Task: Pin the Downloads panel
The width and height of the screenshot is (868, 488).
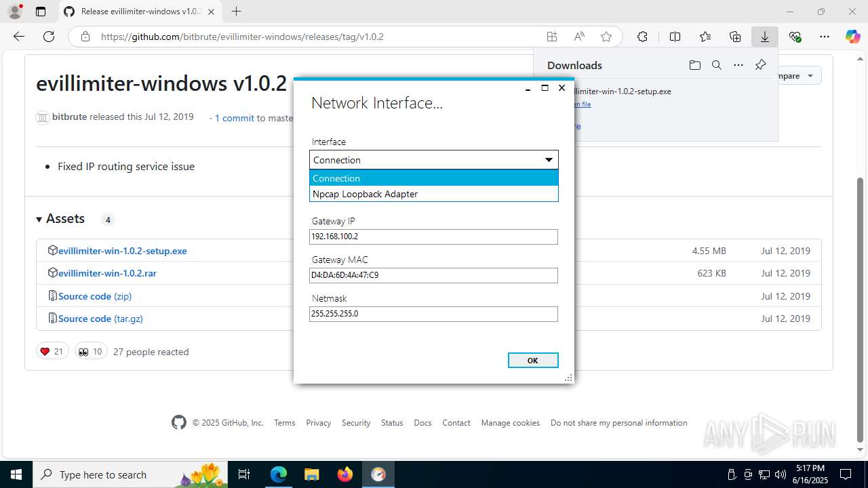Action: (760, 65)
